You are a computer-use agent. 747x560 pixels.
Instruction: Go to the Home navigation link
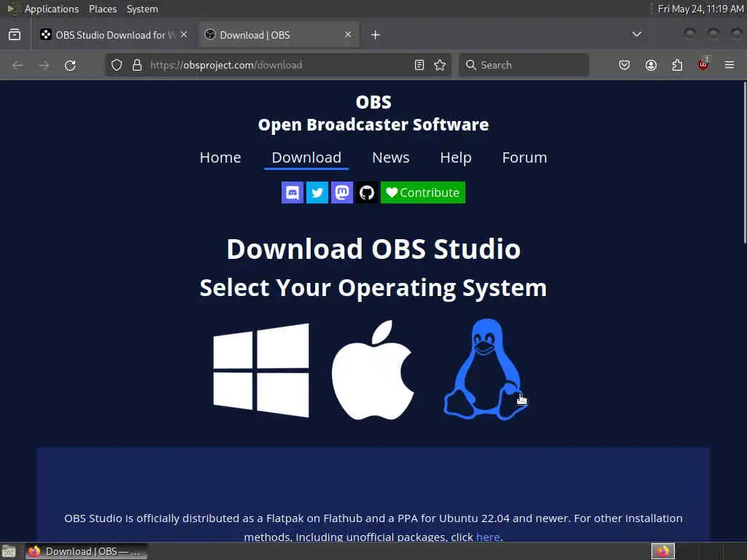(220, 157)
